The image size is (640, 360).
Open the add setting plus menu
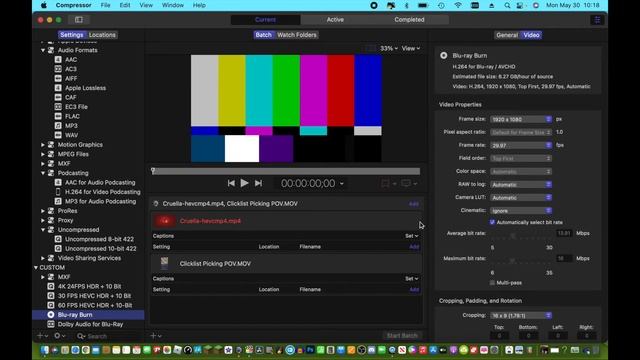click(42, 336)
